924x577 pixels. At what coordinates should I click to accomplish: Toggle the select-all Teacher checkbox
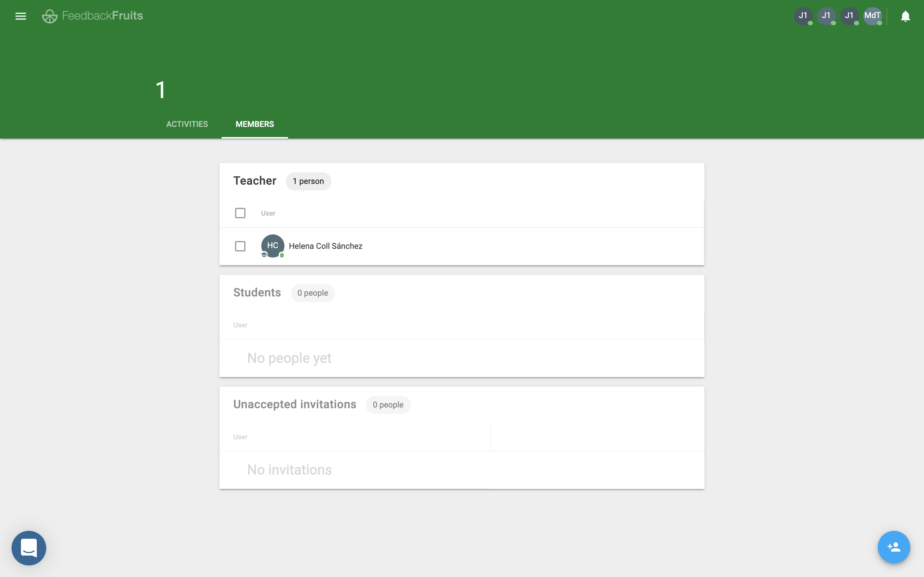click(240, 213)
